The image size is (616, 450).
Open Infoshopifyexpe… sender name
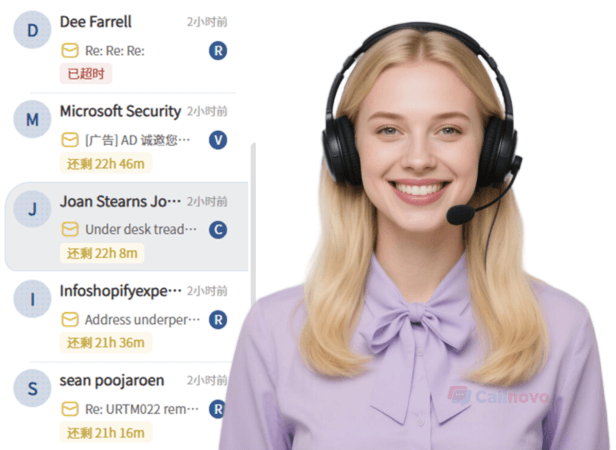(121, 291)
